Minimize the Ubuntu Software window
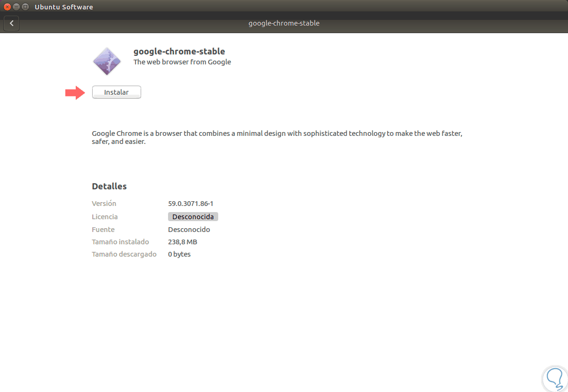Viewport: 568px width, 392px height. 16,7
